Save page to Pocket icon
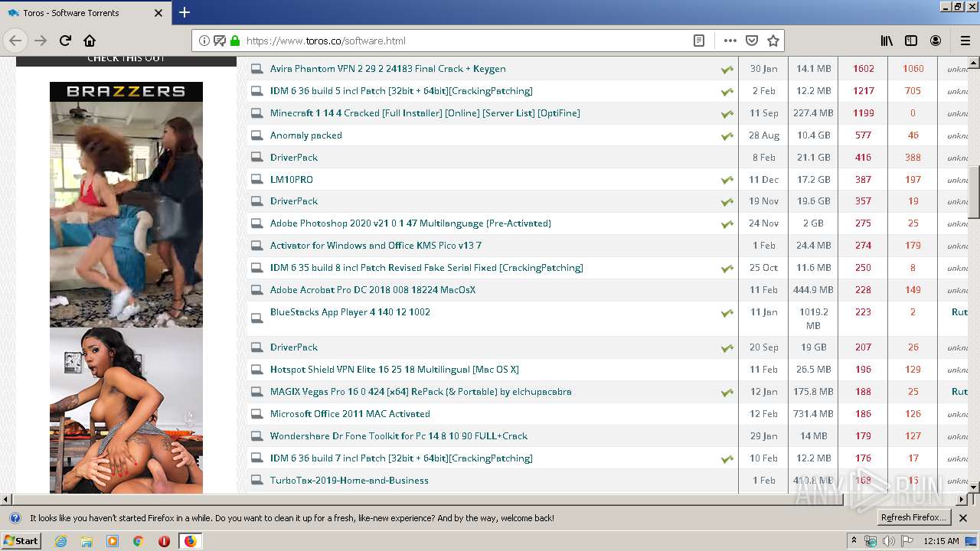Viewport: 980px width, 551px height. [752, 41]
